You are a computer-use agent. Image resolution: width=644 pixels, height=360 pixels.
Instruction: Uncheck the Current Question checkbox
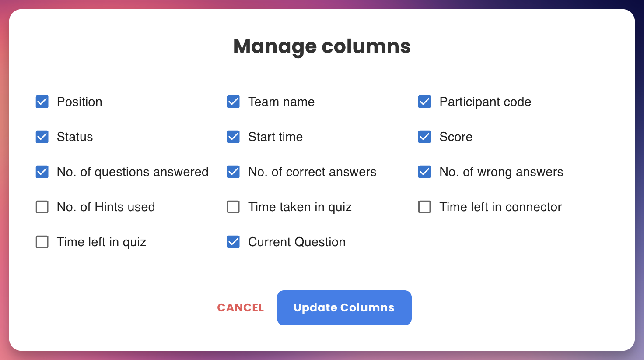(x=233, y=242)
